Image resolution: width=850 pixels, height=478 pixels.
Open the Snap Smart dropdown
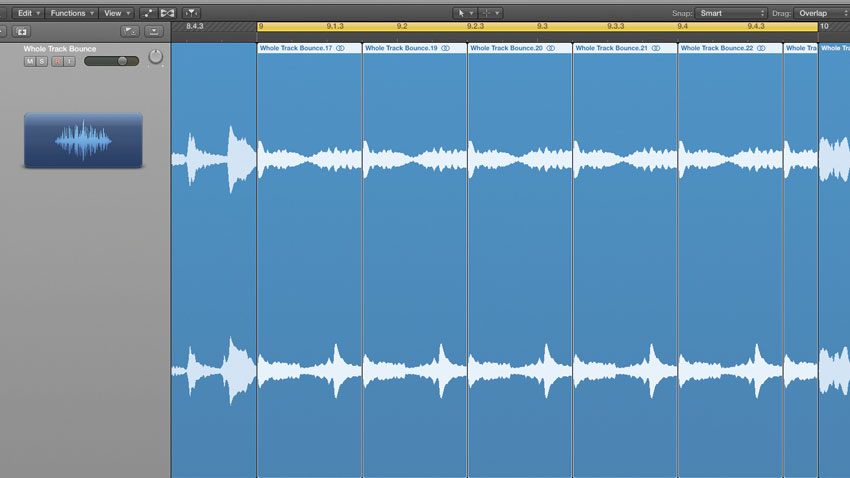coord(731,13)
